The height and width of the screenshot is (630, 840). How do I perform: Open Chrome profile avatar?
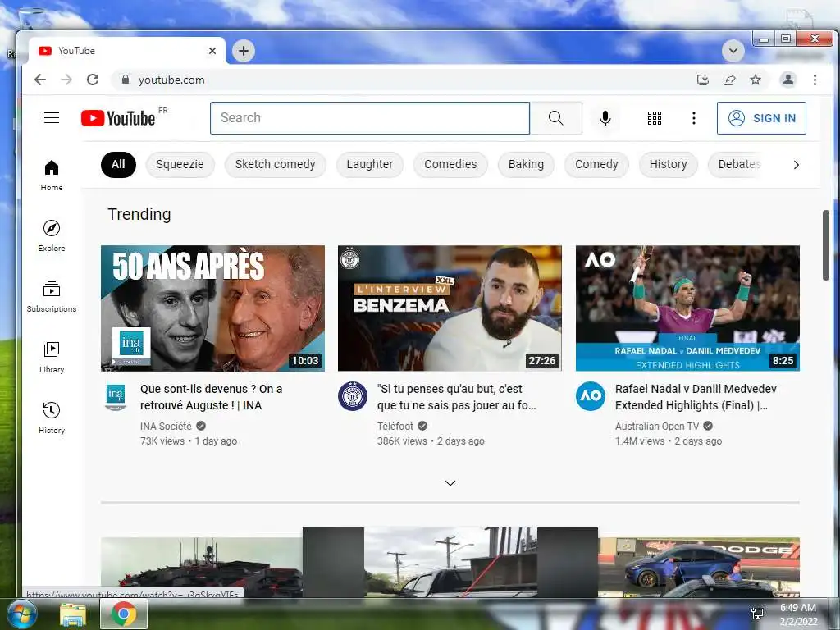pyautogui.click(x=788, y=80)
